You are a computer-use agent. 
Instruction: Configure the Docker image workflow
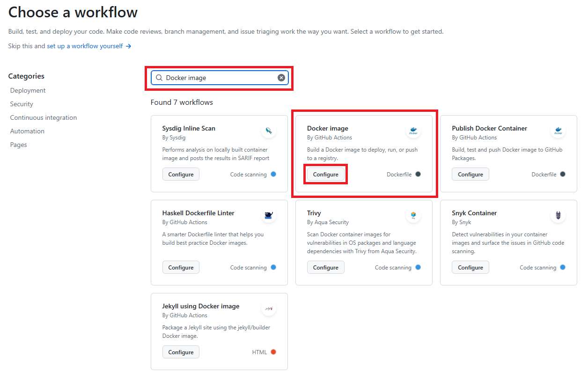click(x=325, y=174)
